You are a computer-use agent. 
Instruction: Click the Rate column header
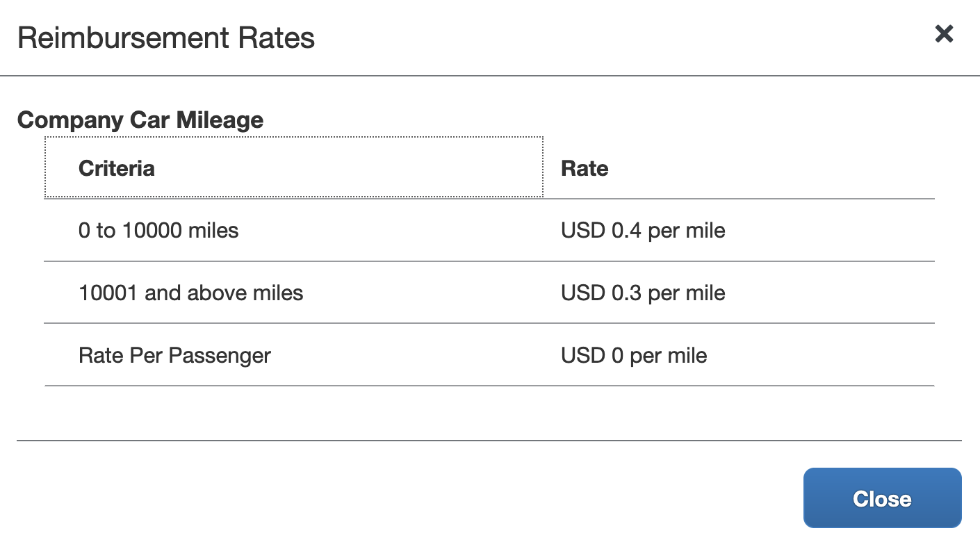(585, 168)
